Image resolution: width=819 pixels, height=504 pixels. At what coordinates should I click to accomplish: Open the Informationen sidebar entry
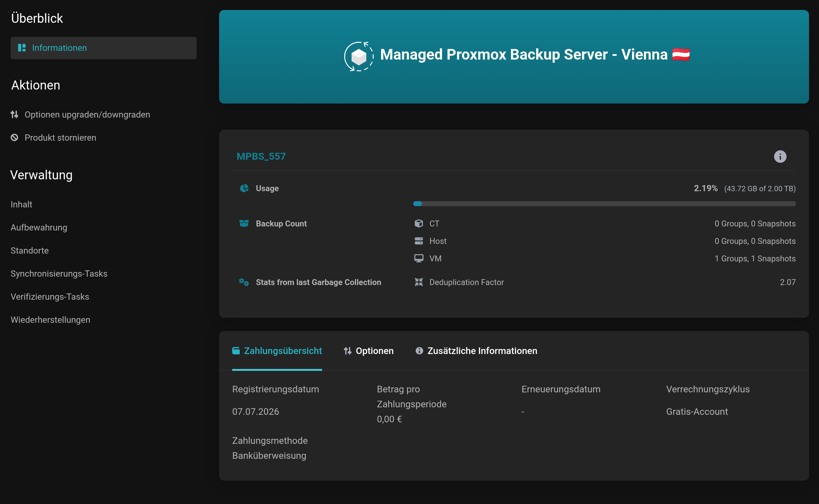tap(103, 48)
